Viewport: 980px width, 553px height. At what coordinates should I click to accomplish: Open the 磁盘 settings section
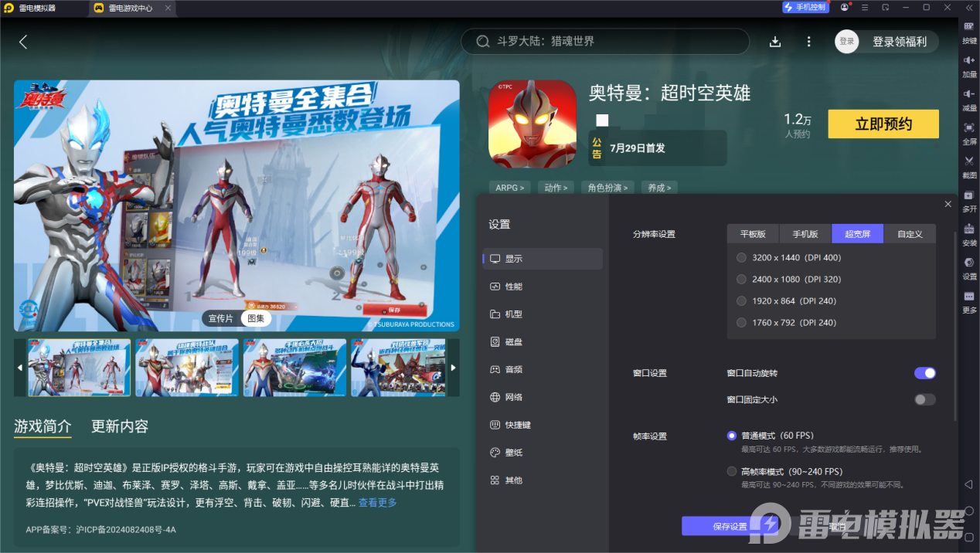tap(543, 342)
